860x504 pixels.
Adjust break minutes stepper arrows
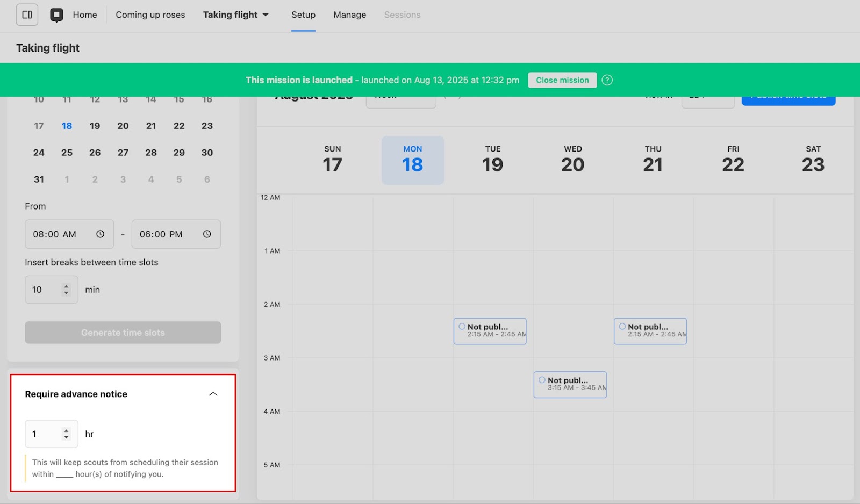(x=66, y=290)
